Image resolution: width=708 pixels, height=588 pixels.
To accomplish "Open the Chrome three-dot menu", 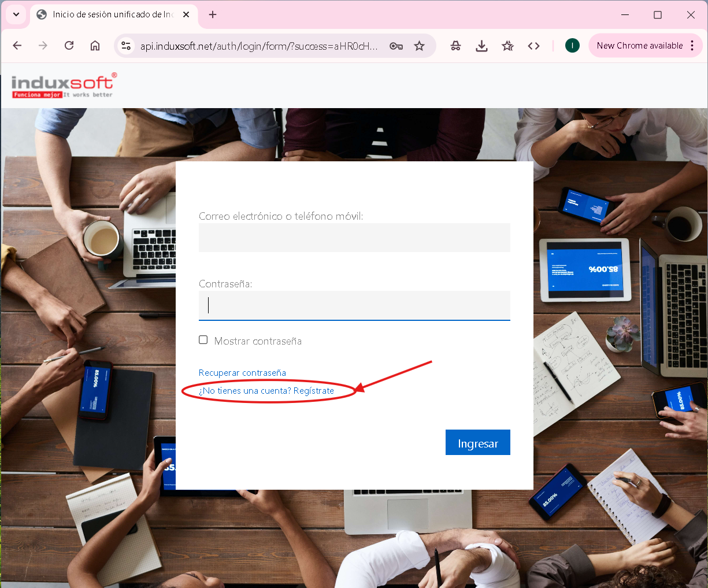I will (x=692, y=46).
